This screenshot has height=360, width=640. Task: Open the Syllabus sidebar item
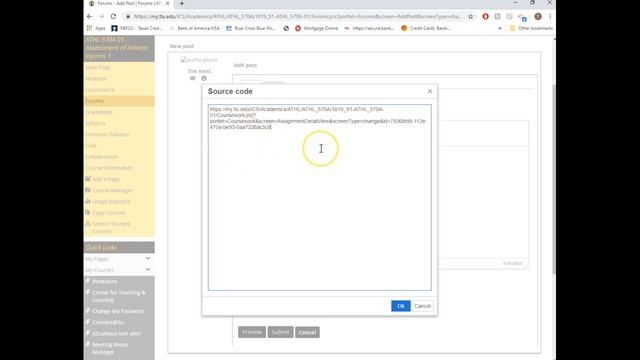(95, 123)
